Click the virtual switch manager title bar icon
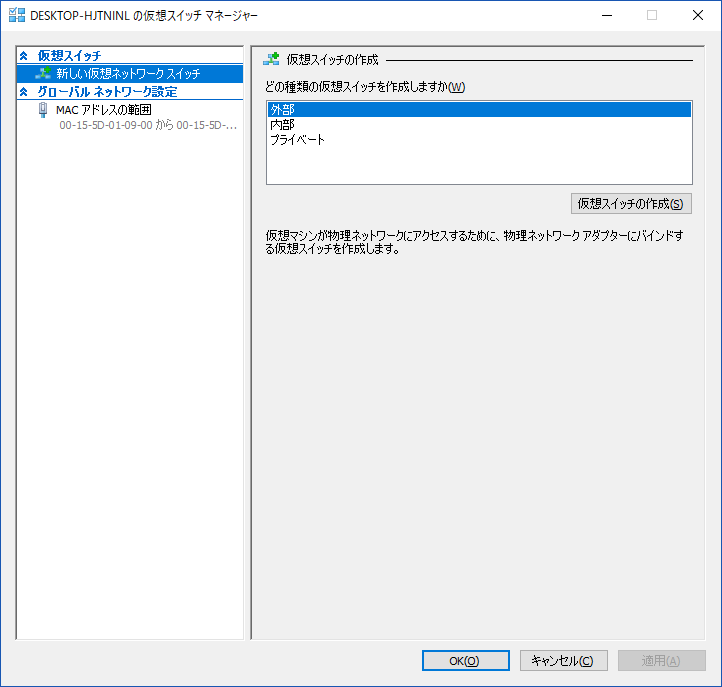722x687 pixels. point(17,15)
